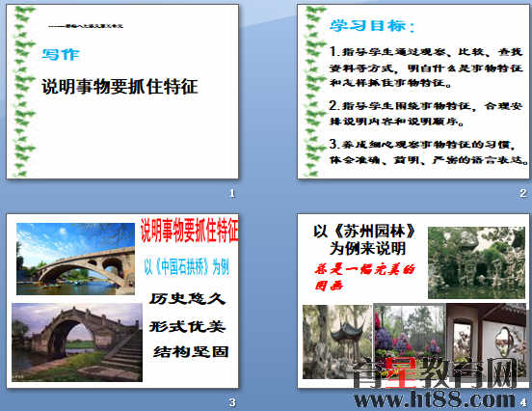The height and width of the screenshot is (411, 532).
Task: Click objective 2 text on slide 2
Action: 425,113
